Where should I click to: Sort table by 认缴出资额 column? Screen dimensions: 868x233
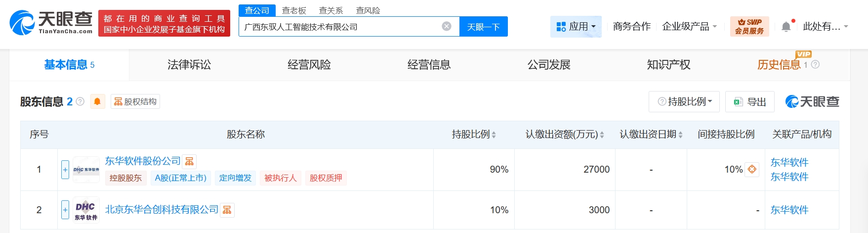tap(602, 135)
